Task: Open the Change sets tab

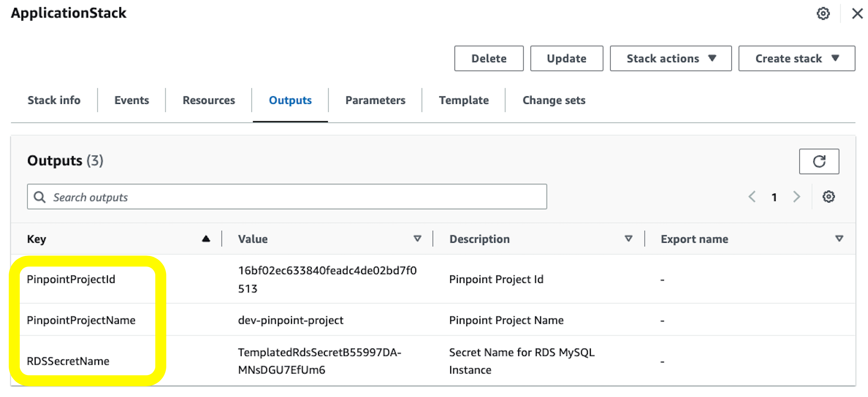Action: (554, 100)
